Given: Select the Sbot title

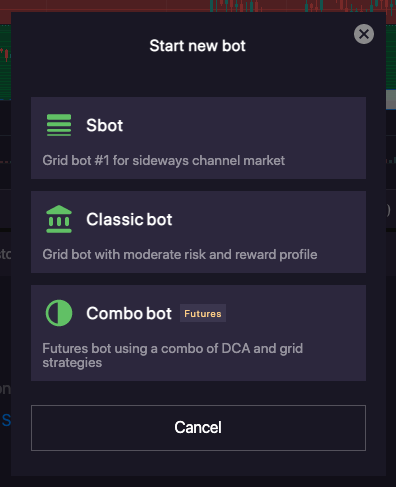Looking at the screenshot, I should [x=105, y=125].
